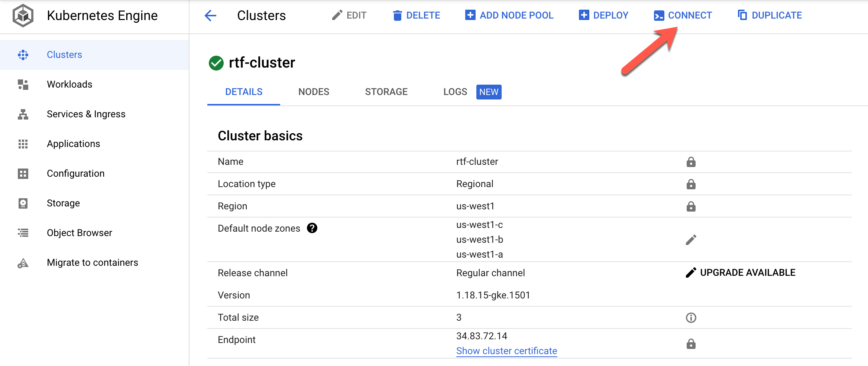This screenshot has width=868, height=366.
Task: Click info icon in Total size row
Action: tap(691, 318)
